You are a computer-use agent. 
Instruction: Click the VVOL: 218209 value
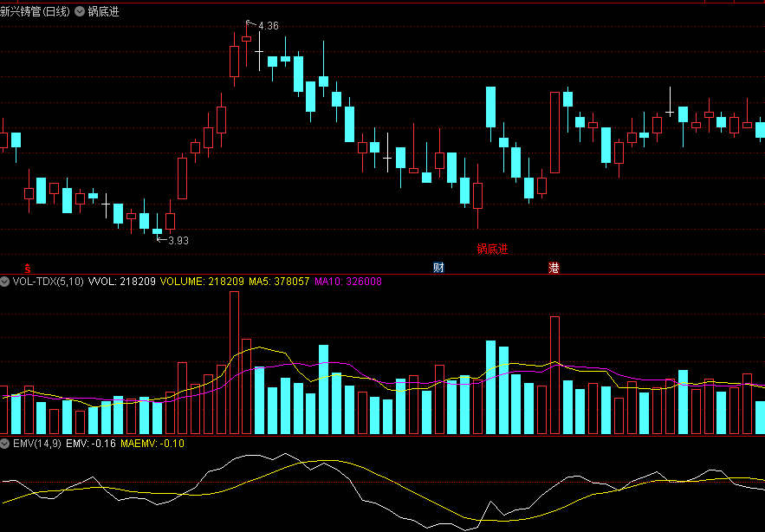(x=122, y=282)
